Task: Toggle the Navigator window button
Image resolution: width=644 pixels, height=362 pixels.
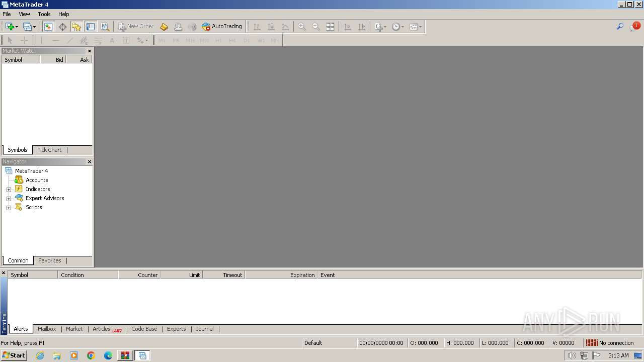Action: tap(76, 27)
